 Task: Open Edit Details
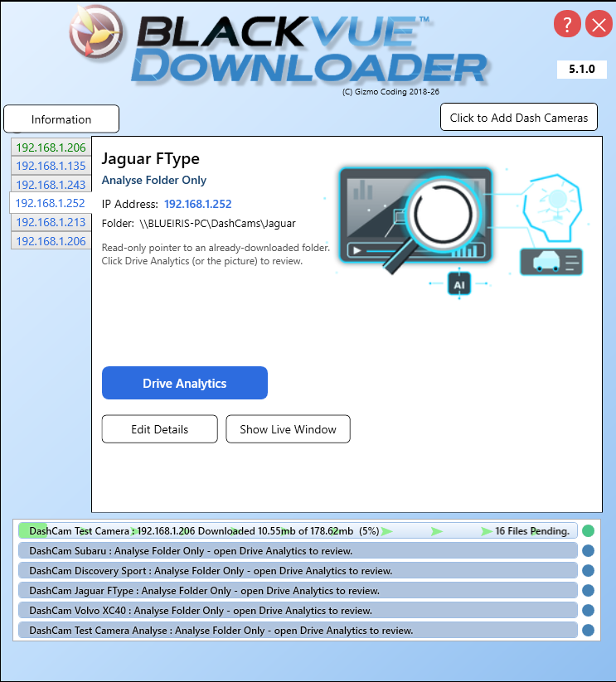(160, 429)
